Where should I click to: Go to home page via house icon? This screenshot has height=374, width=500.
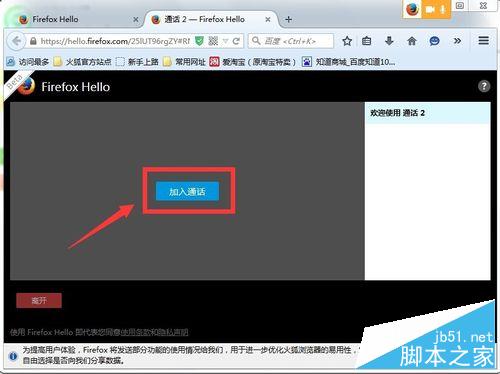412,41
